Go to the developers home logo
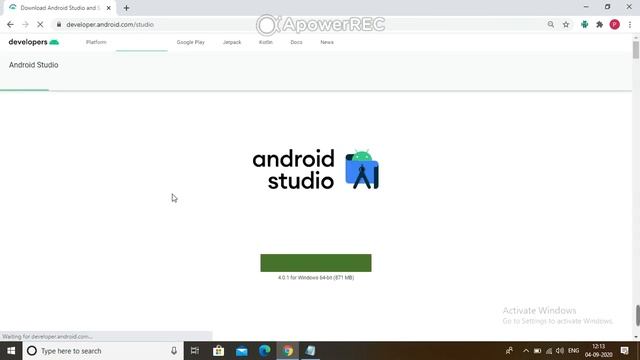The width and height of the screenshot is (640, 360). pyautogui.click(x=34, y=42)
